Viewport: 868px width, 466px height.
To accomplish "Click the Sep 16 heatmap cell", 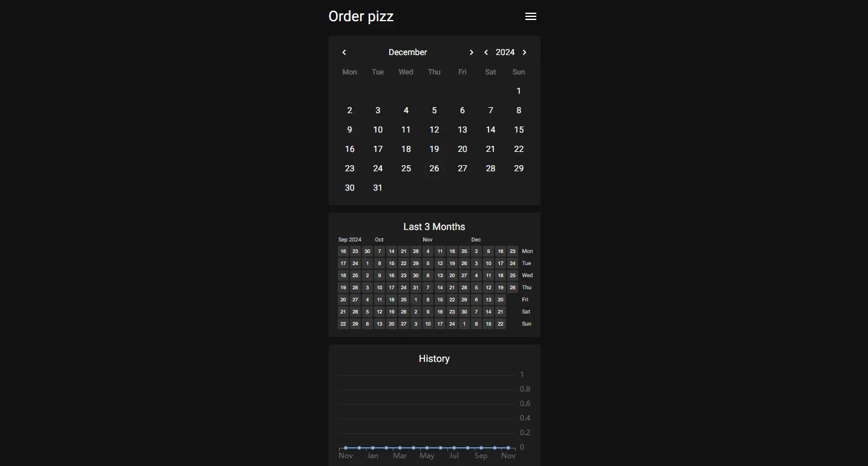I will point(343,251).
